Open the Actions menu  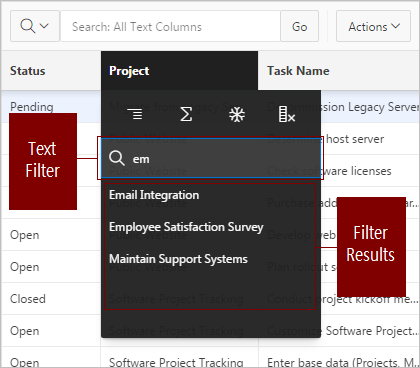[373, 26]
